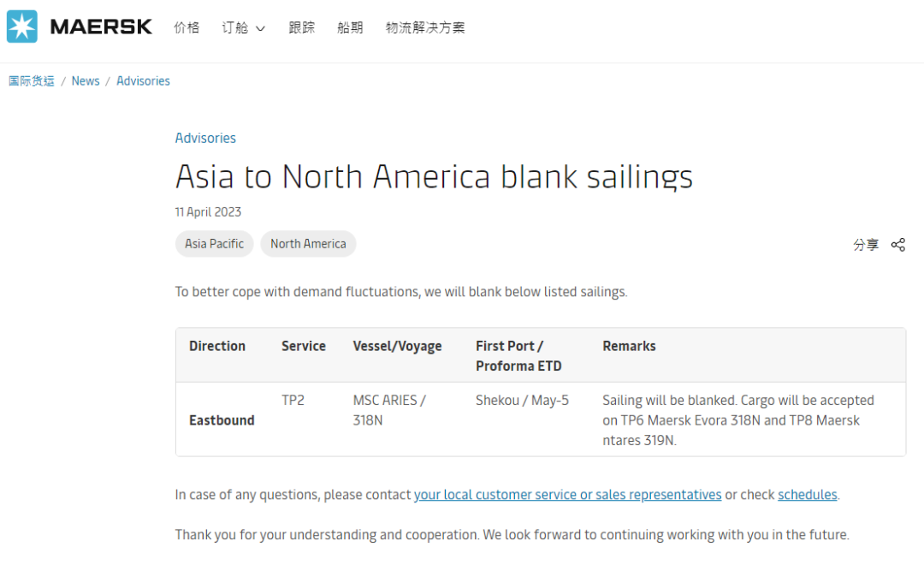Click the Remarks column header
Screen dimensions: 924x577
[x=629, y=346]
